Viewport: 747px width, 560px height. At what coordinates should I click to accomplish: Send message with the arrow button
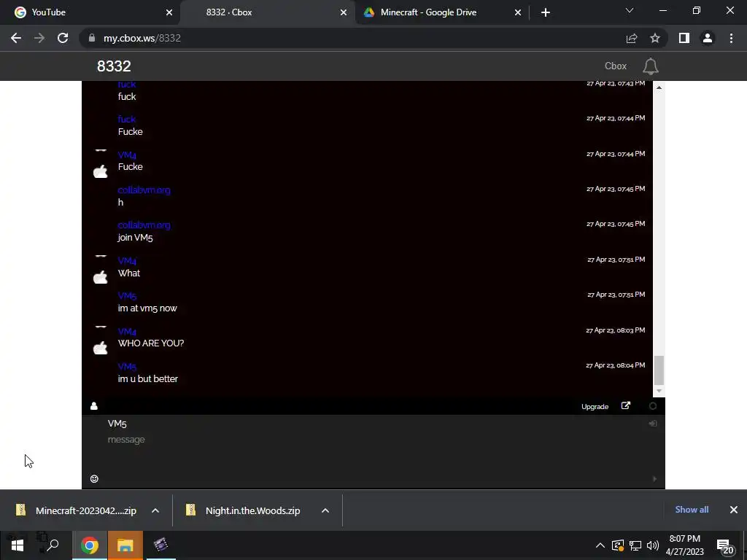click(654, 479)
